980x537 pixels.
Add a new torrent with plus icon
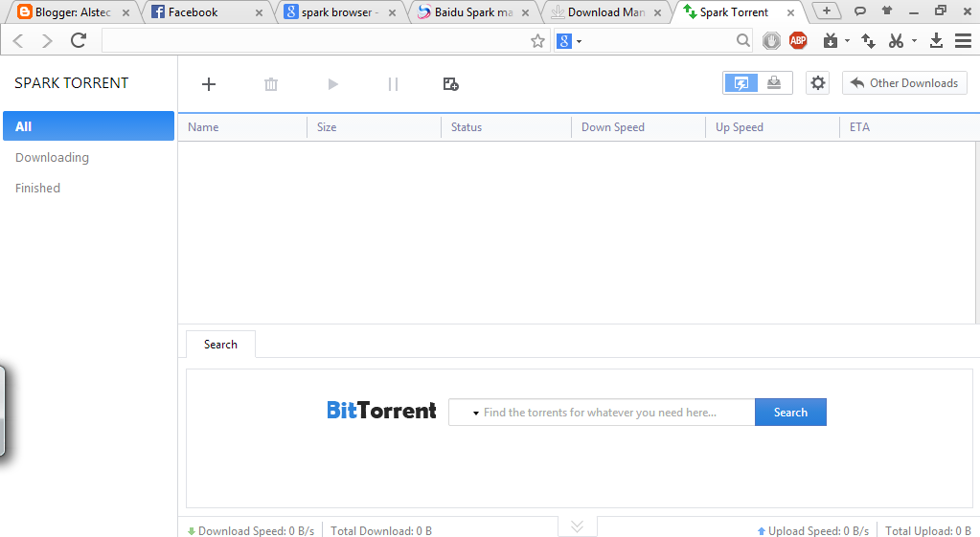[x=209, y=84]
